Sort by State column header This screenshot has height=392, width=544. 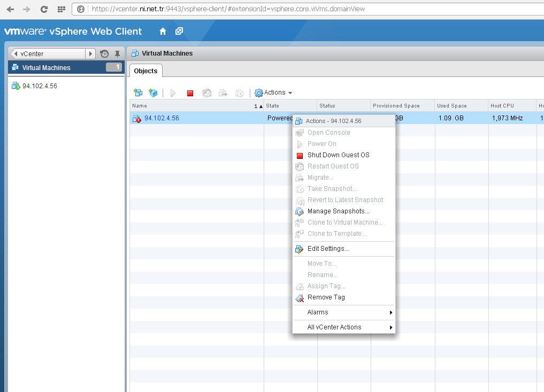290,106
